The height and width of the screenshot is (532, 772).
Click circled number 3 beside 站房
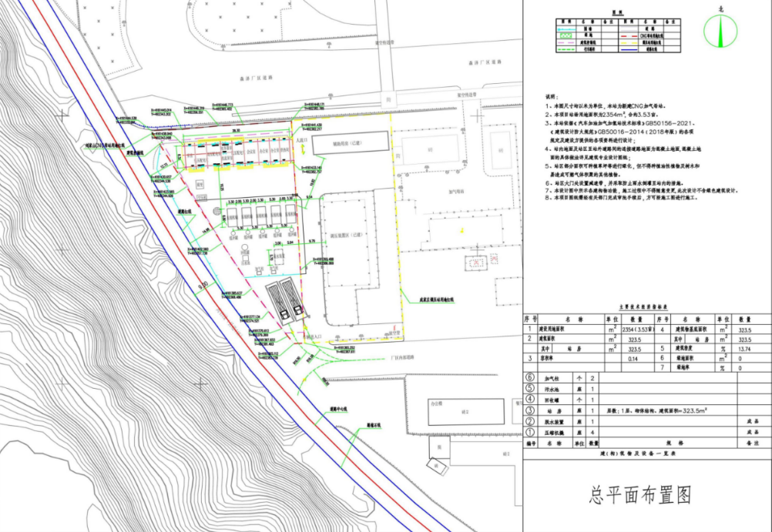(529, 411)
